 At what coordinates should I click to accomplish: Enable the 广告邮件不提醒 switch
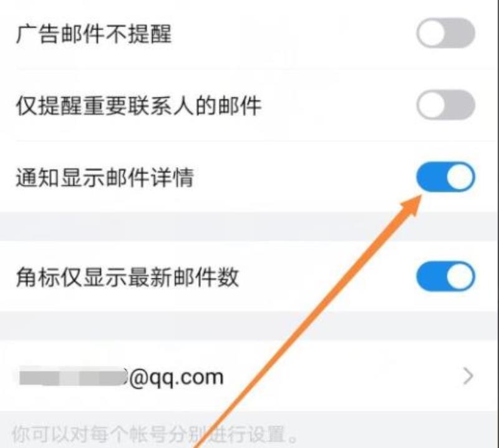coord(445,33)
